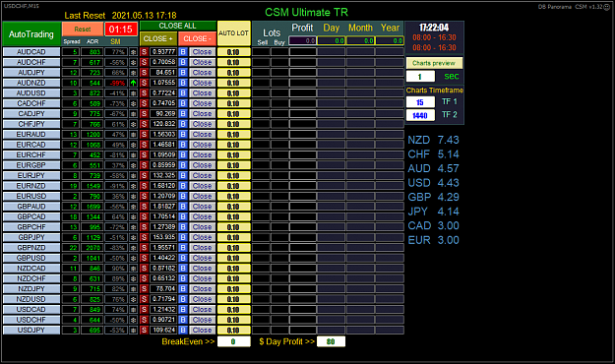
Task: Click the green up-arrow signal icon for AUDNZD
Action: coord(134,83)
